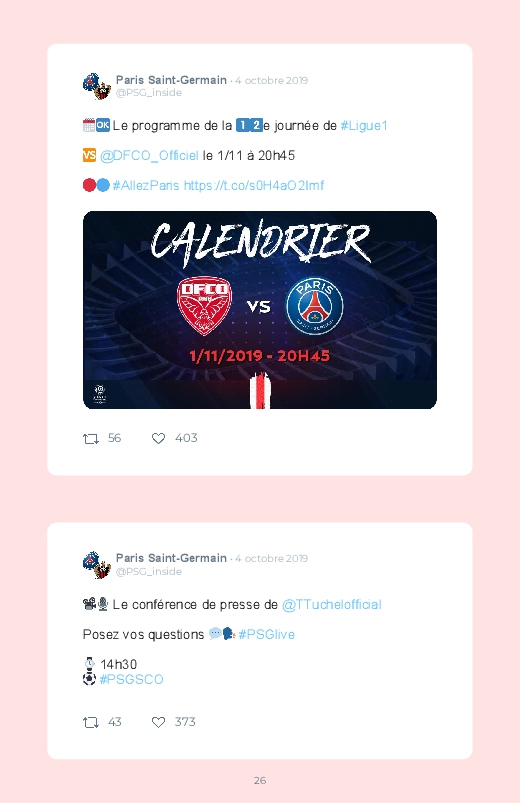Like the press conference tweet via the heart icon
The width and height of the screenshot is (520, 803).
coord(158,722)
